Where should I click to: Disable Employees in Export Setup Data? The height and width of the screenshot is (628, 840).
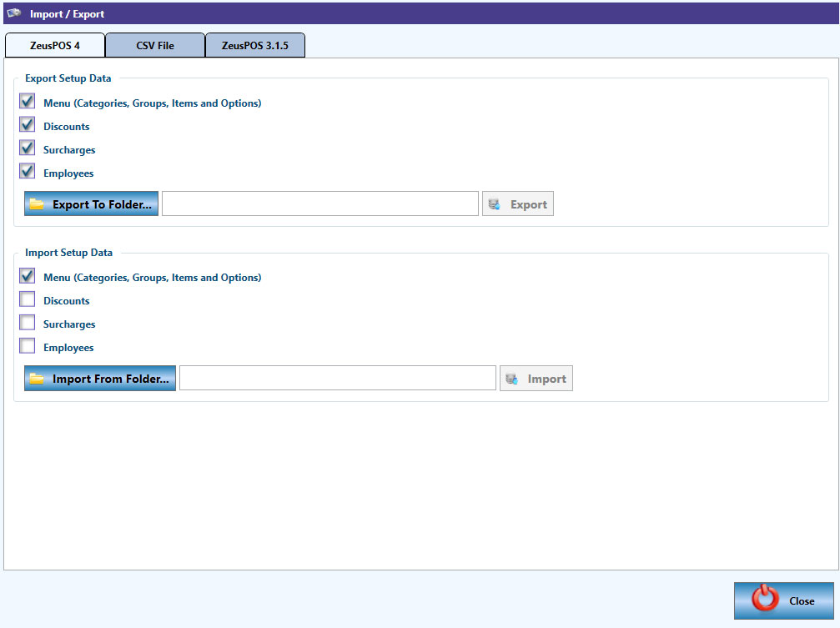(28, 172)
